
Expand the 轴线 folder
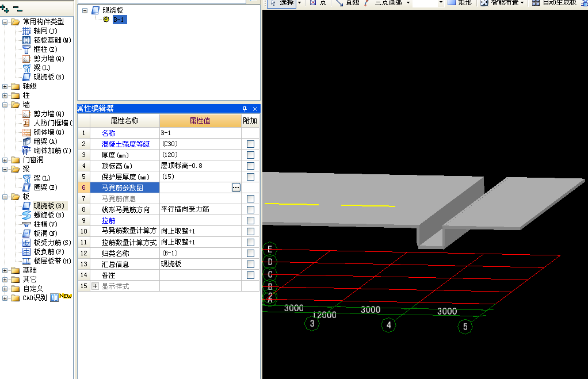point(5,87)
